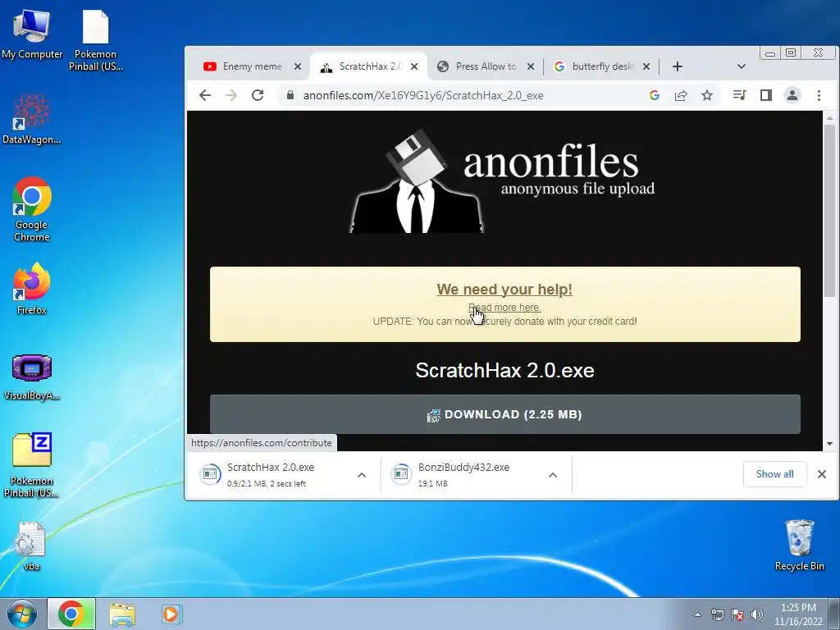
Task: Open the media control icon
Action: (x=740, y=95)
